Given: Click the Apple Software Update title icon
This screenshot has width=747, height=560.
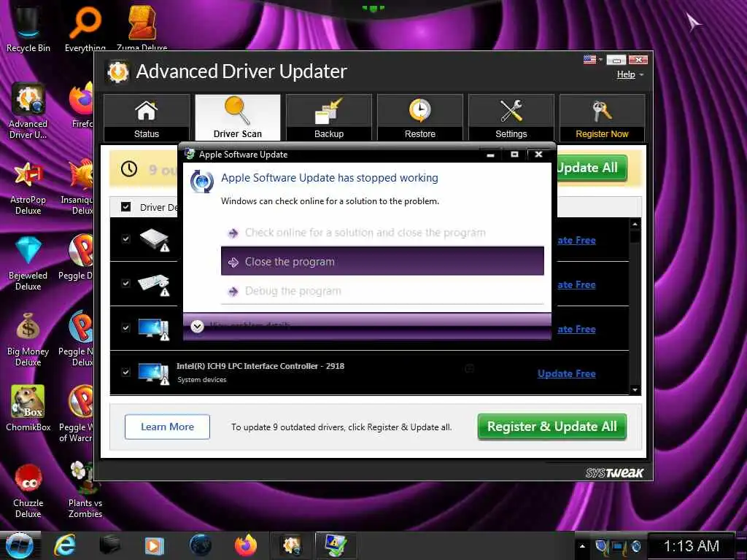Looking at the screenshot, I should click(190, 154).
